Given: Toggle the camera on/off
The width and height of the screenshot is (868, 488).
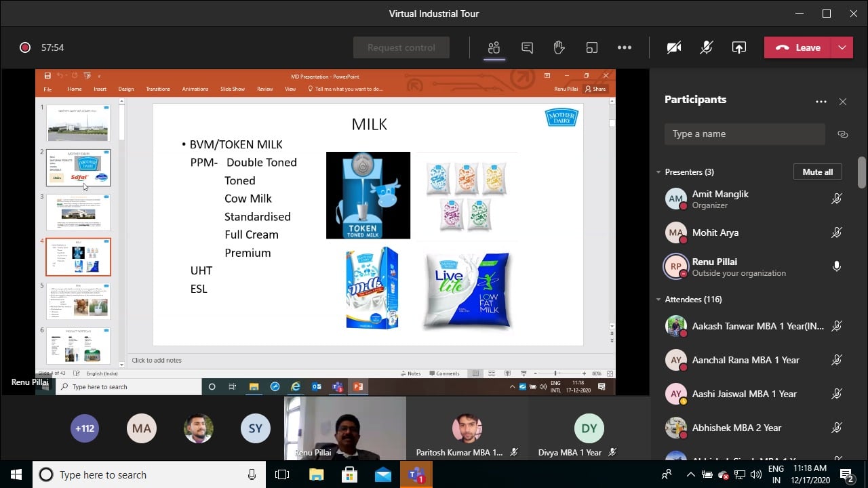Looking at the screenshot, I should coord(673,47).
